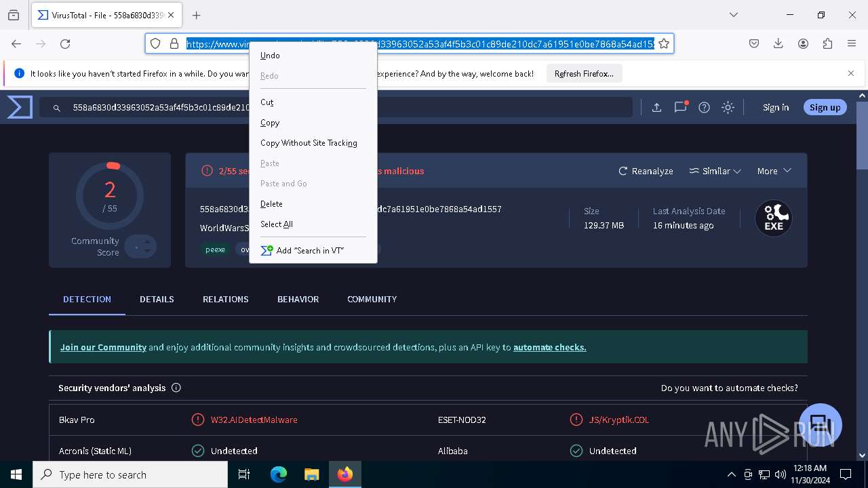Toggle the light/dark theme sun icon
The image size is (868, 488).
(728, 107)
